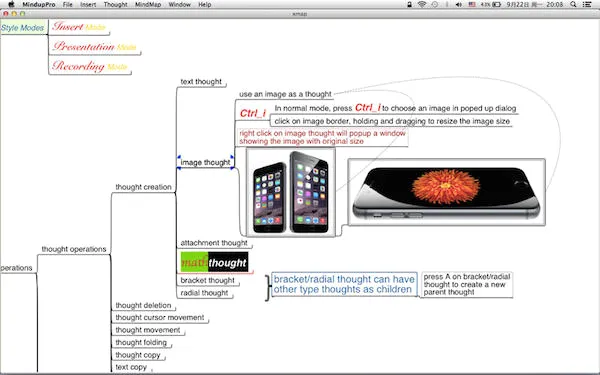
Task: Click the battery status icon
Action: click(497, 5)
